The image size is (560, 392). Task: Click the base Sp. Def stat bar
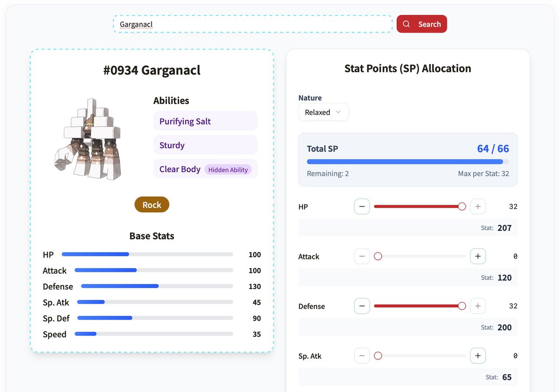click(x=155, y=318)
